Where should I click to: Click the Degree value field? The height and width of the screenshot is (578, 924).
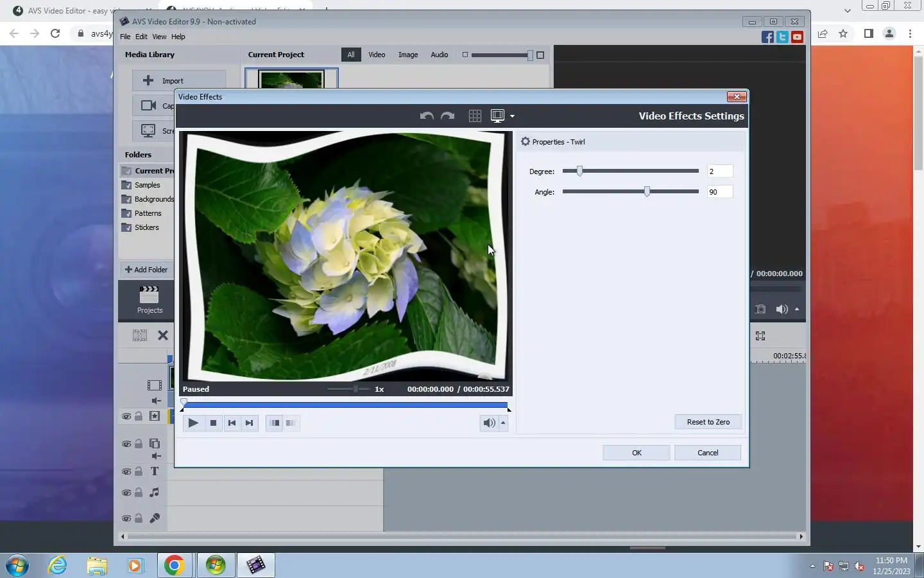[719, 171]
